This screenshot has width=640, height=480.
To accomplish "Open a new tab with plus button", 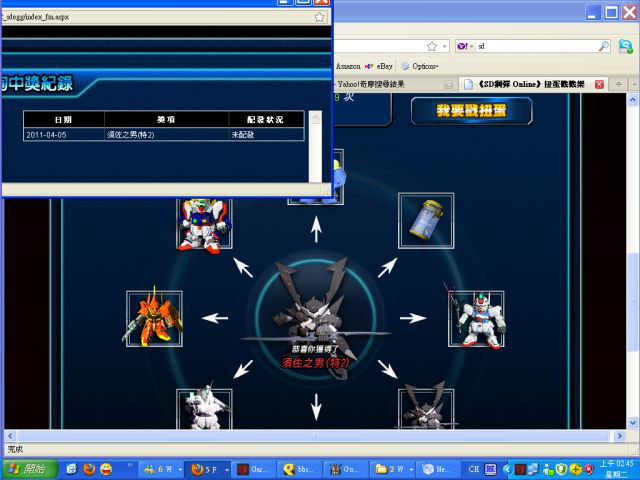I will [x=618, y=84].
